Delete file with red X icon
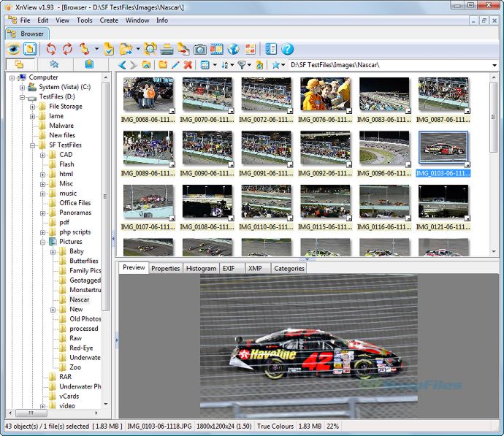The image size is (504, 436). click(x=188, y=65)
